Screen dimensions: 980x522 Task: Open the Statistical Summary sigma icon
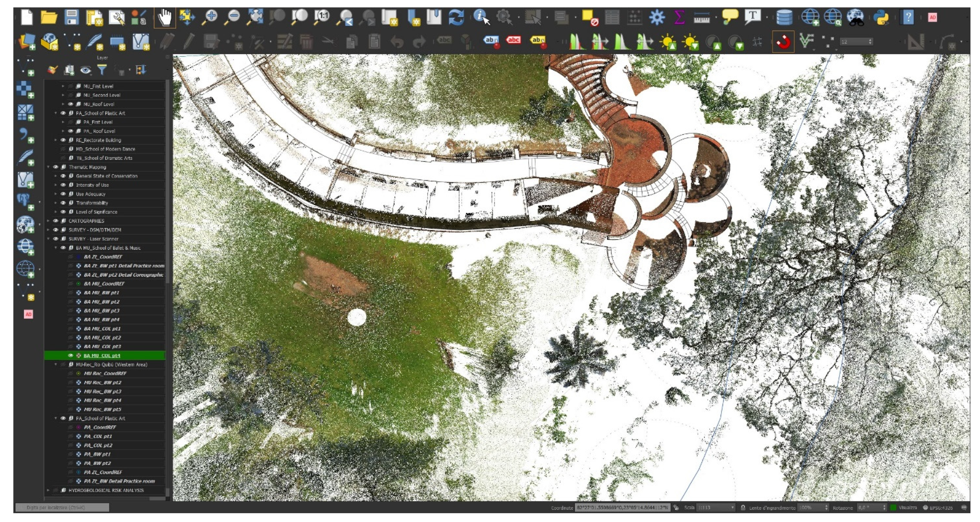679,17
